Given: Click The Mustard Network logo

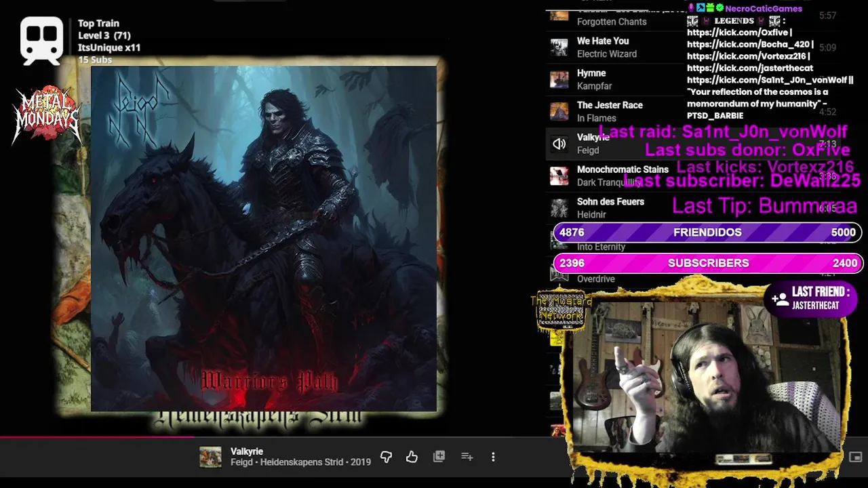Looking at the screenshot, I should (x=561, y=310).
